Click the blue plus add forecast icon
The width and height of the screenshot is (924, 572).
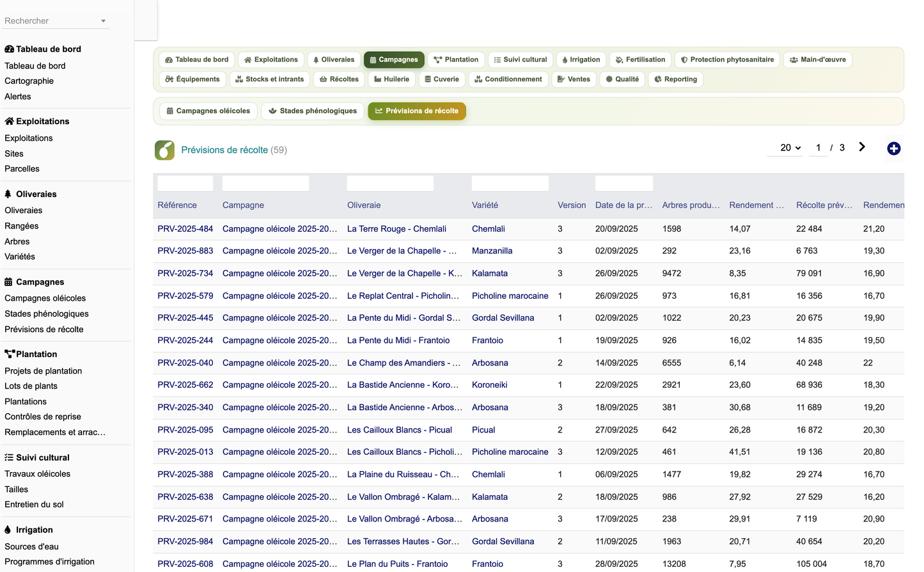[x=893, y=148]
